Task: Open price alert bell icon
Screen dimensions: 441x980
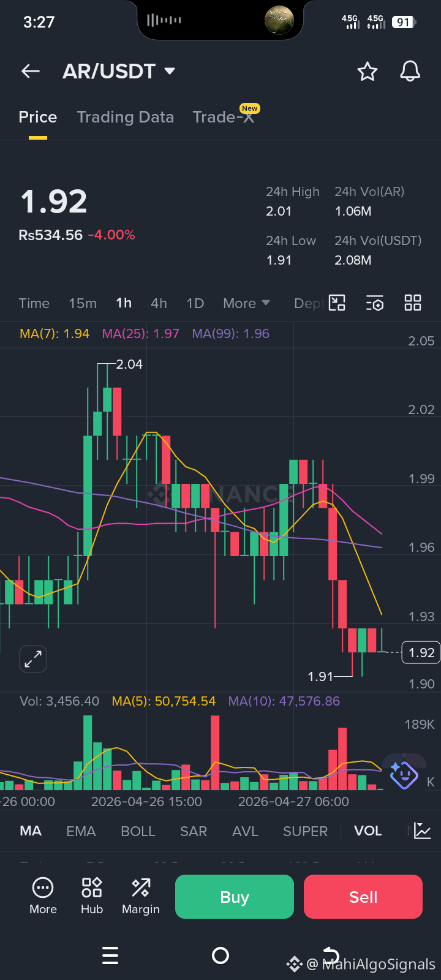Action: (x=410, y=72)
